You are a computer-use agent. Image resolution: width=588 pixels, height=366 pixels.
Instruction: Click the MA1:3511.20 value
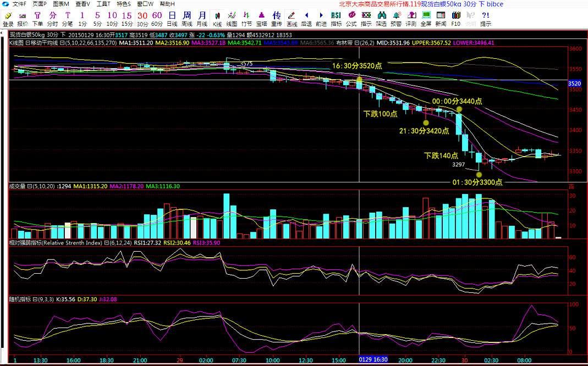[x=136, y=43]
